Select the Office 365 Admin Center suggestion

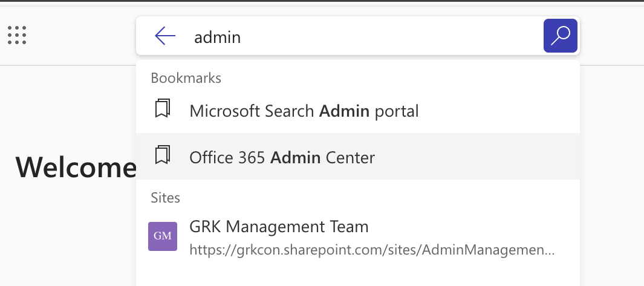click(282, 157)
